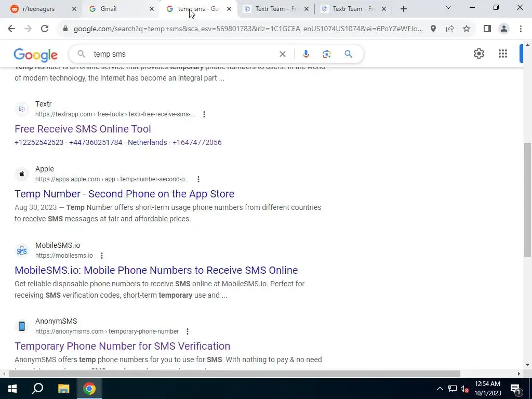The width and height of the screenshot is (532, 399).
Task: Open Windows notification center
Action: pos(516,389)
